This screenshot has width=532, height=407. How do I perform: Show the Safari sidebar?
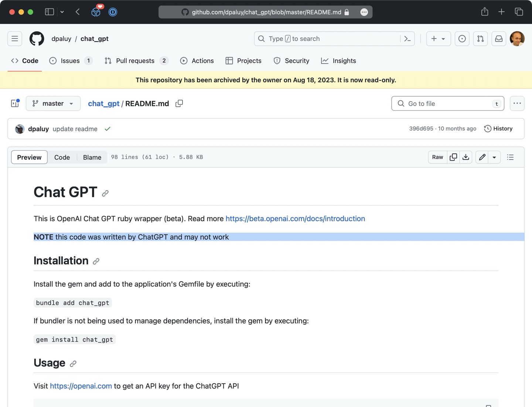coord(49,12)
